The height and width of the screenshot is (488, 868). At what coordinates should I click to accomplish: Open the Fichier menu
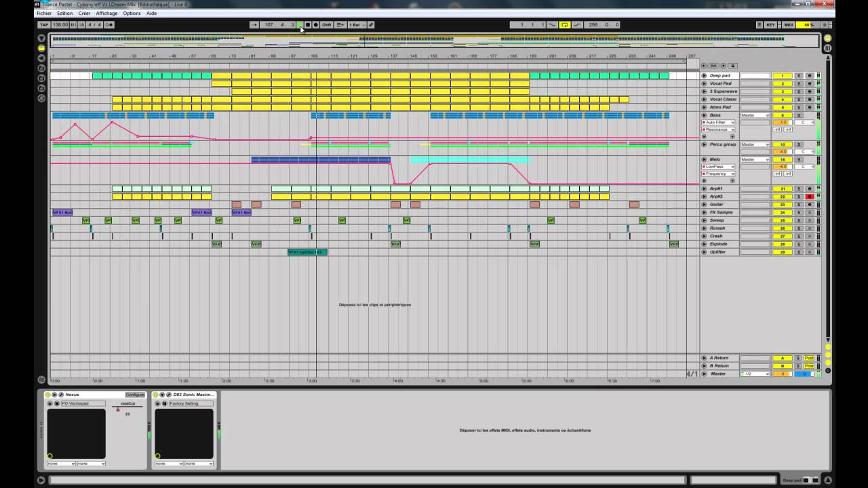[x=43, y=14]
